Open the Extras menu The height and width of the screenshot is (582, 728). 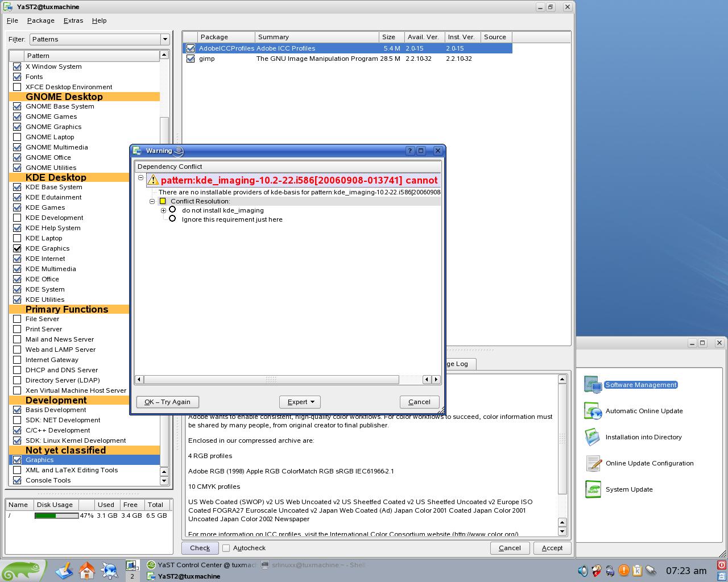(x=73, y=20)
